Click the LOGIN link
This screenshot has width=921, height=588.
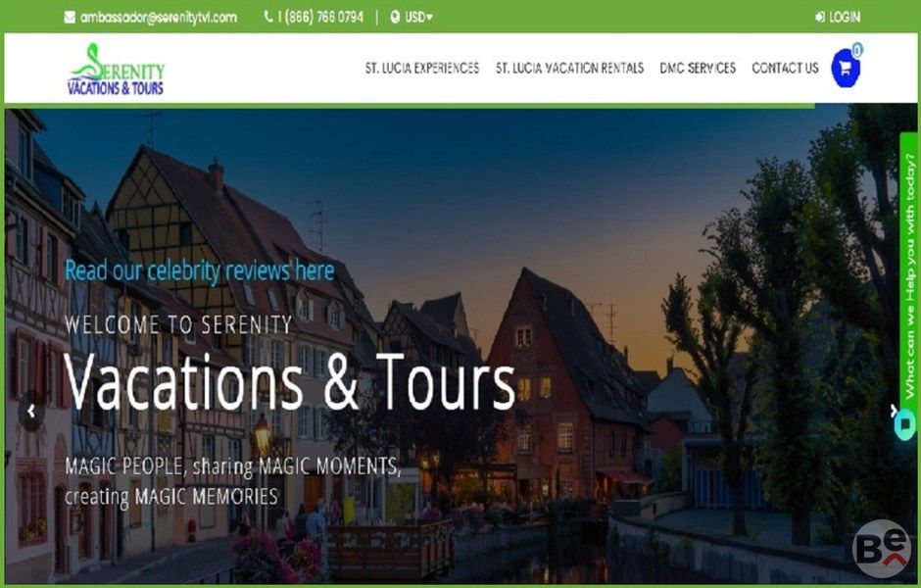tap(845, 17)
